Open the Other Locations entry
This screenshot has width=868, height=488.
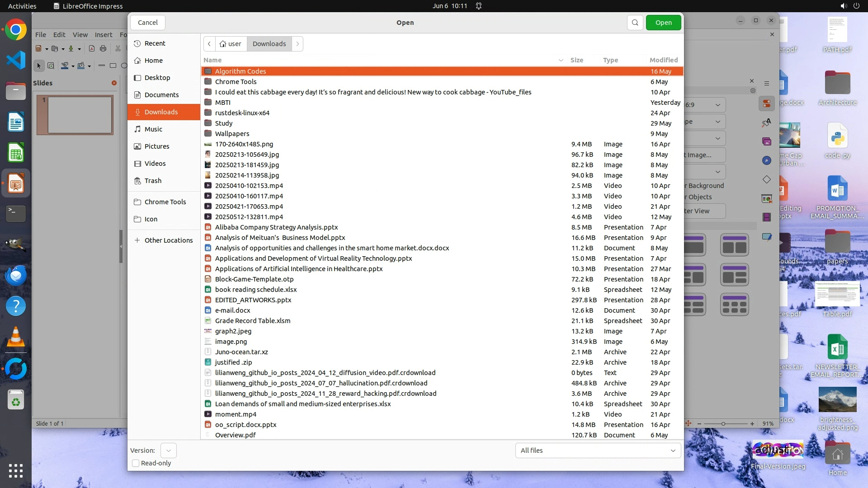[168, 240]
